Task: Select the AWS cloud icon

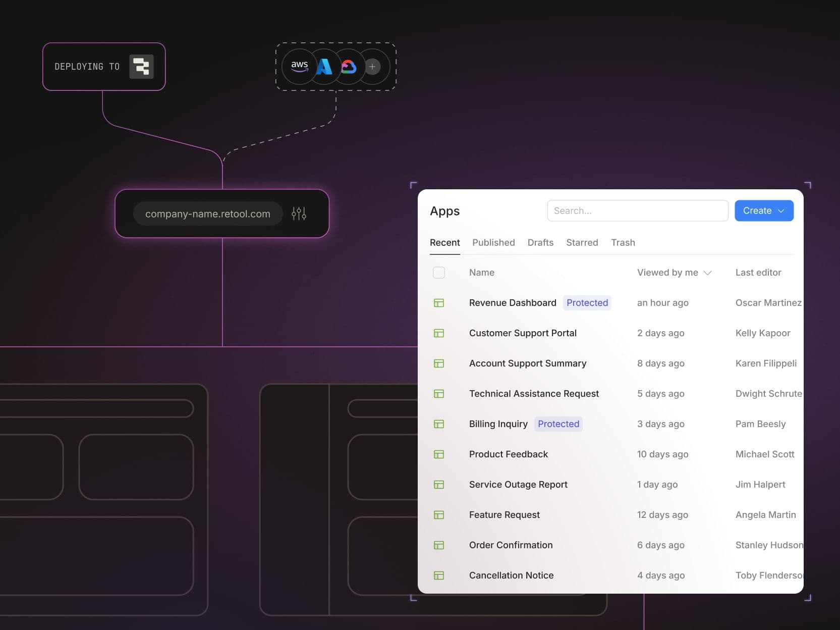Action: pyautogui.click(x=300, y=66)
